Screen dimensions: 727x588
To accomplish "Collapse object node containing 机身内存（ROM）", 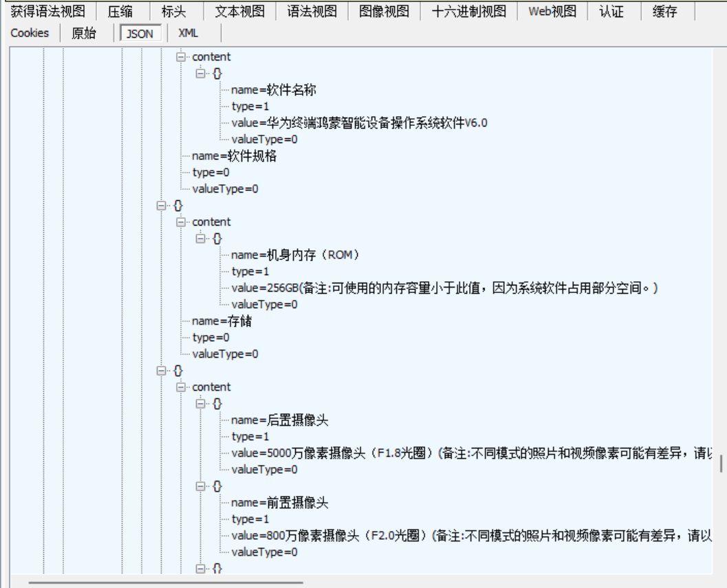I will coord(200,239).
